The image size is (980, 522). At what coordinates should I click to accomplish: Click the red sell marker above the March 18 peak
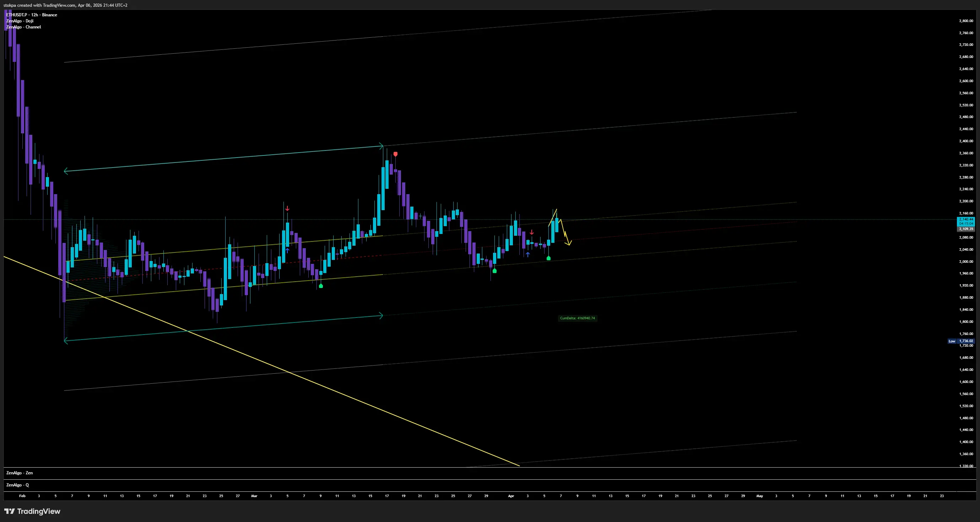point(396,154)
